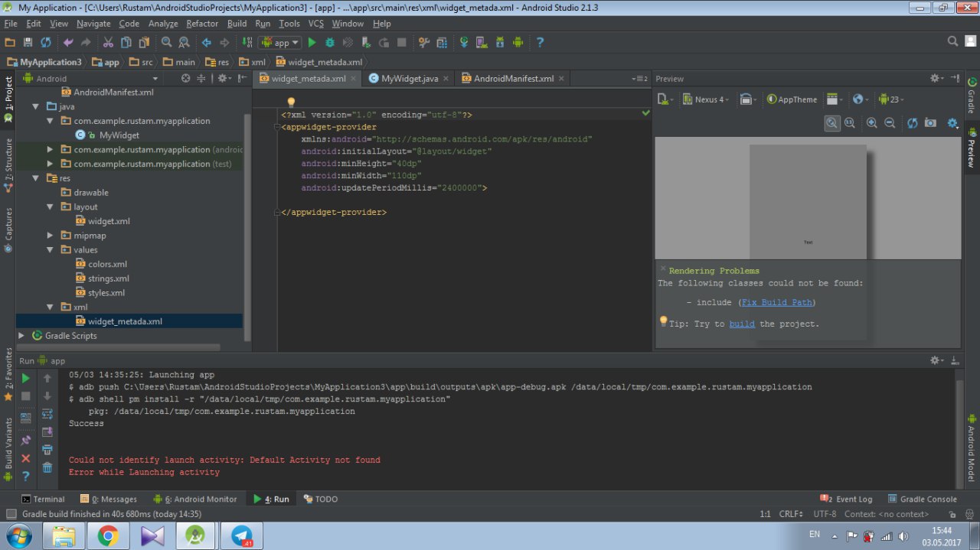Open the API level 23 dropdown
980x550 pixels.
891,99
